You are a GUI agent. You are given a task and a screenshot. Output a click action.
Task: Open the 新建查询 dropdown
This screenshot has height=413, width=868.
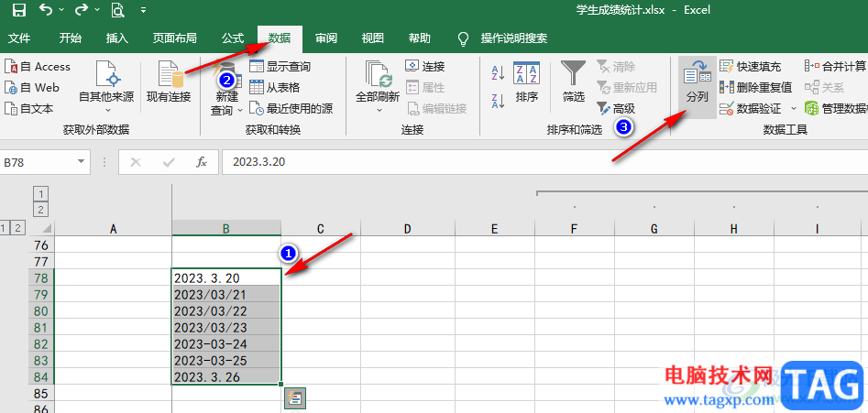226,87
